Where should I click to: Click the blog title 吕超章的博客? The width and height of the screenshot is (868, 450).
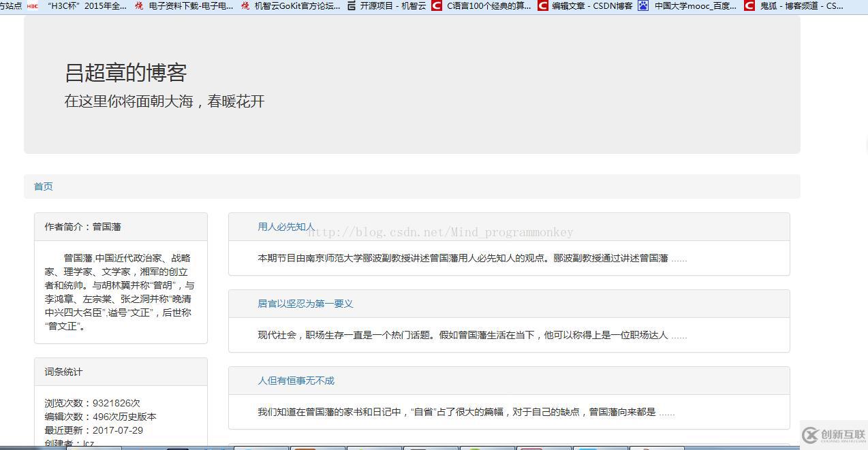[126, 72]
